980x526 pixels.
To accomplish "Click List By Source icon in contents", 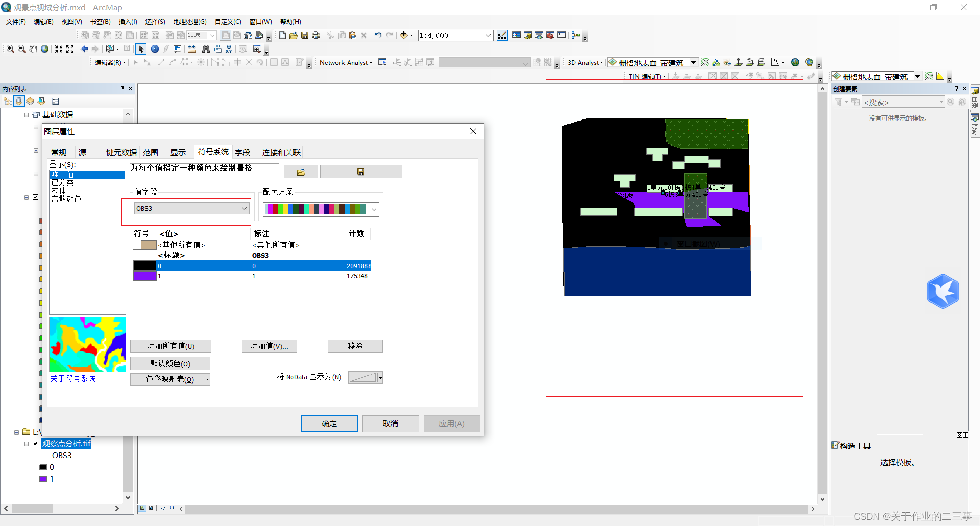I will 19,101.
